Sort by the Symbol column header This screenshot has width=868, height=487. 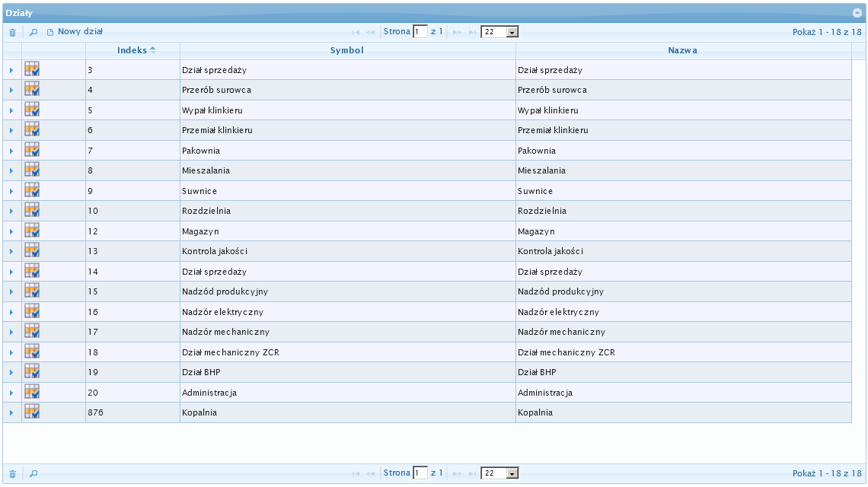(347, 50)
